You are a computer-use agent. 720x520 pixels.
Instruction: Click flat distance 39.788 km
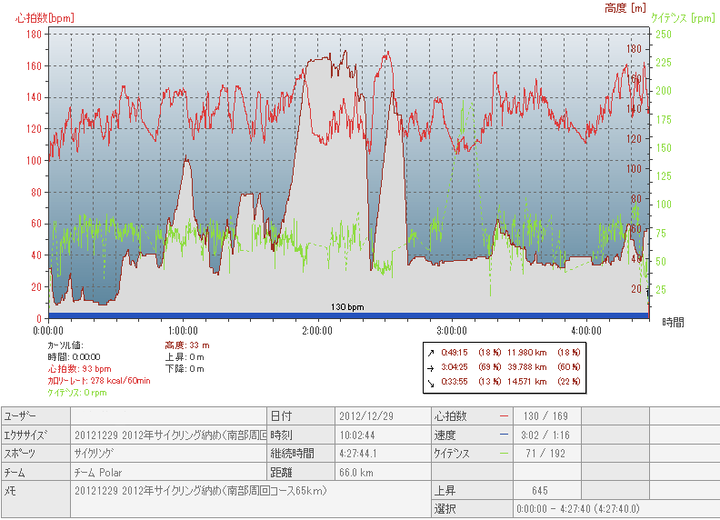coord(527,367)
